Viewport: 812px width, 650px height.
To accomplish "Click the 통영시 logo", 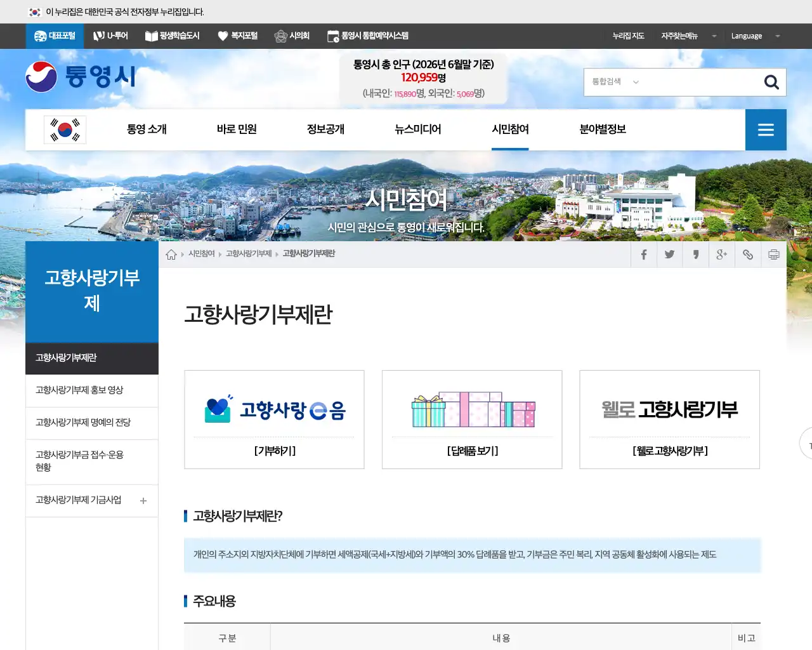I will click(81, 77).
